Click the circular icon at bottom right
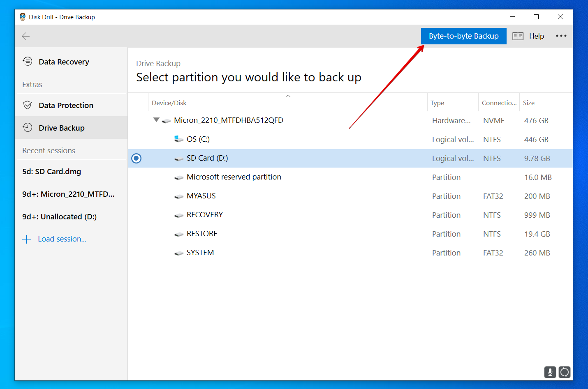588x389 pixels. (565, 372)
